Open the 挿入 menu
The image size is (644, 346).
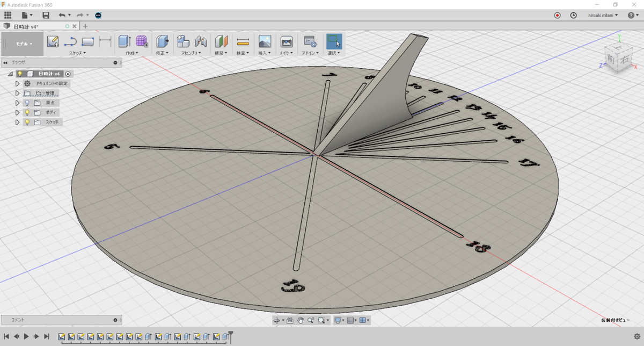point(265,53)
